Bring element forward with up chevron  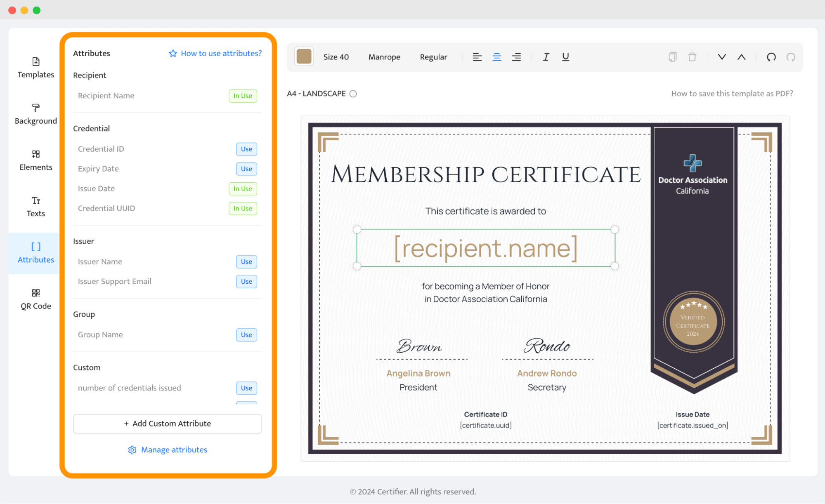click(742, 57)
